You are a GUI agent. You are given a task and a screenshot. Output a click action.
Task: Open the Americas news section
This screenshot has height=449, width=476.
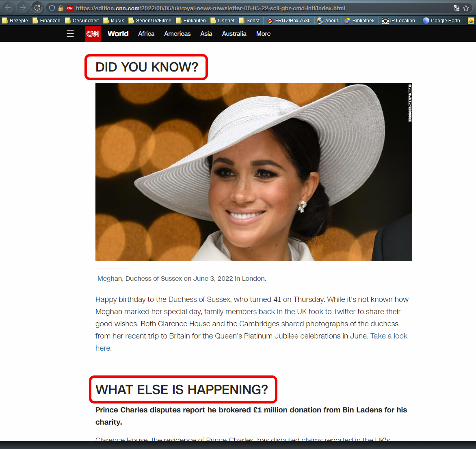pyautogui.click(x=177, y=34)
